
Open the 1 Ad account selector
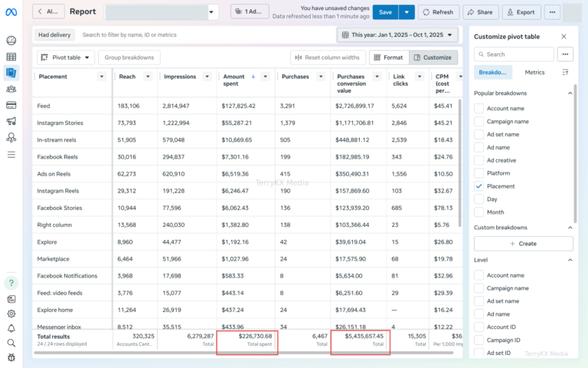click(x=250, y=11)
